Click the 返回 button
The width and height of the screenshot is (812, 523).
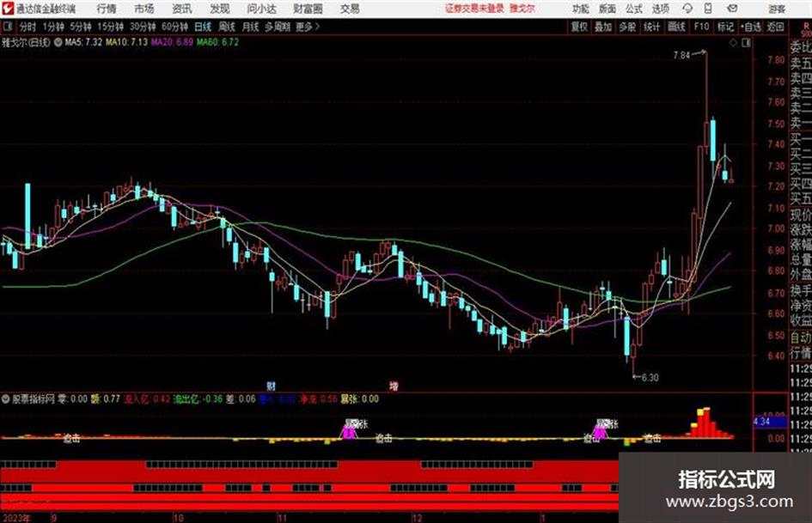point(775,27)
